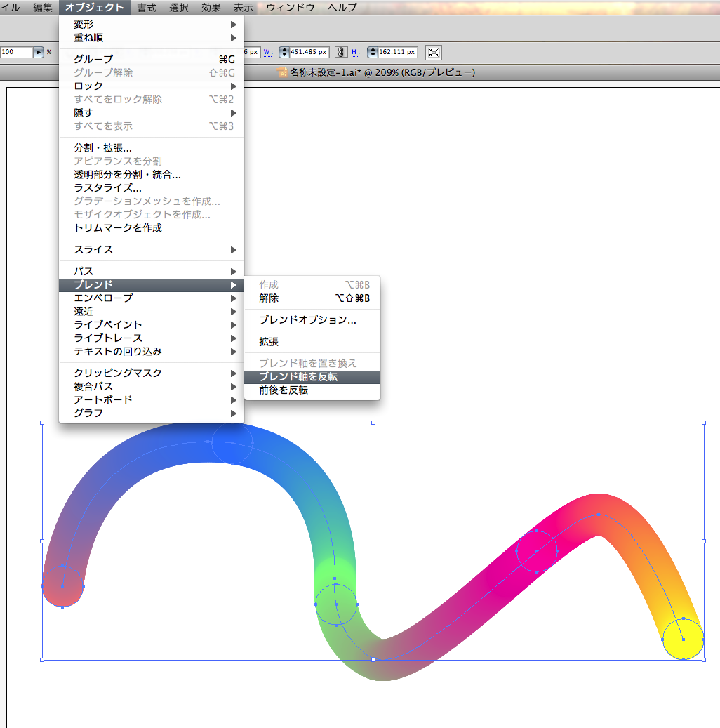The width and height of the screenshot is (720, 728).
Task: Open the opacity slider arrow next to 100
Action: (39, 52)
